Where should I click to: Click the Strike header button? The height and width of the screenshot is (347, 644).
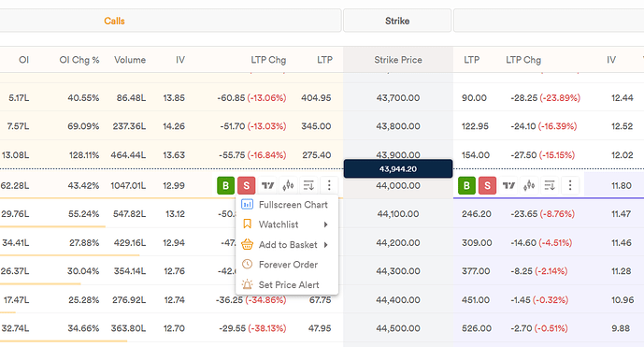pyautogui.click(x=397, y=21)
